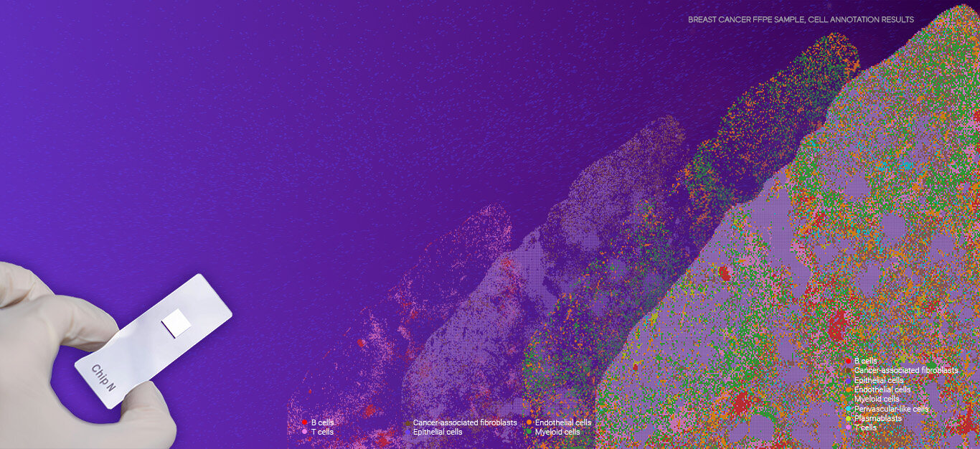Click the orange Endothelial dot in the six-item legend
Screen dimensions: 980x449
(529, 423)
